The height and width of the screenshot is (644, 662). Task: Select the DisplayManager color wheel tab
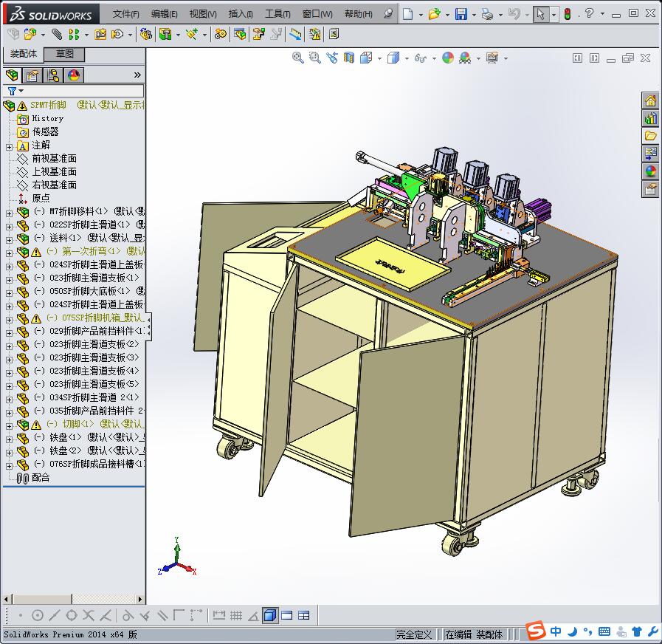point(74,75)
